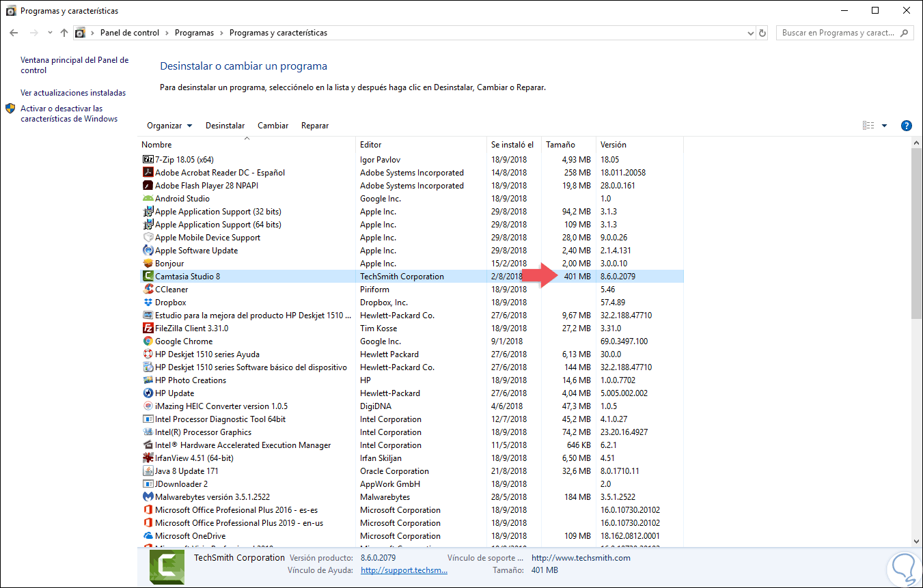Image resolution: width=923 pixels, height=588 pixels.
Task: Sort the list by Nombre column
Action: tap(247, 145)
